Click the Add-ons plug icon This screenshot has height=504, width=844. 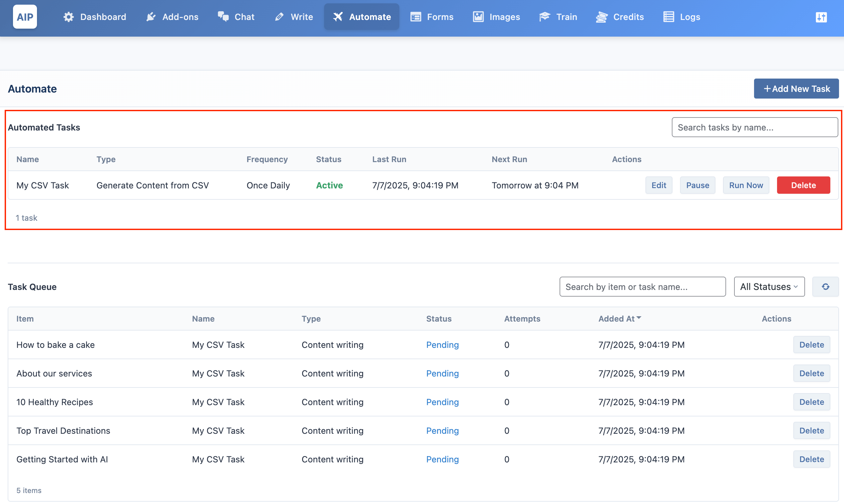[151, 17]
